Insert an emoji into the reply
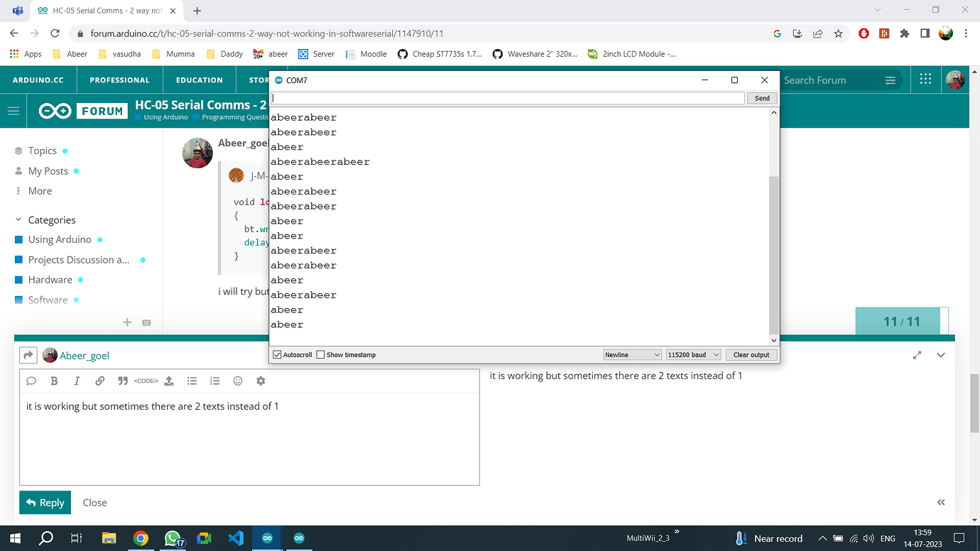980x551 pixels. coord(238,381)
